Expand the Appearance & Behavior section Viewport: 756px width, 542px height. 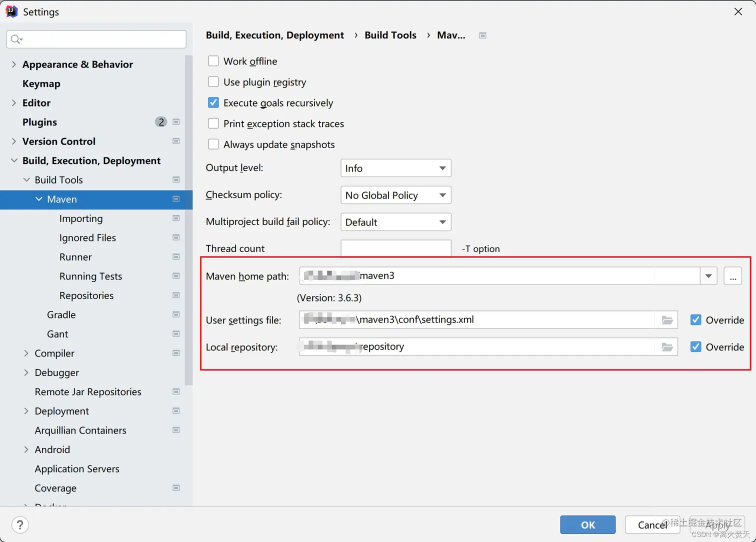coord(14,64)
